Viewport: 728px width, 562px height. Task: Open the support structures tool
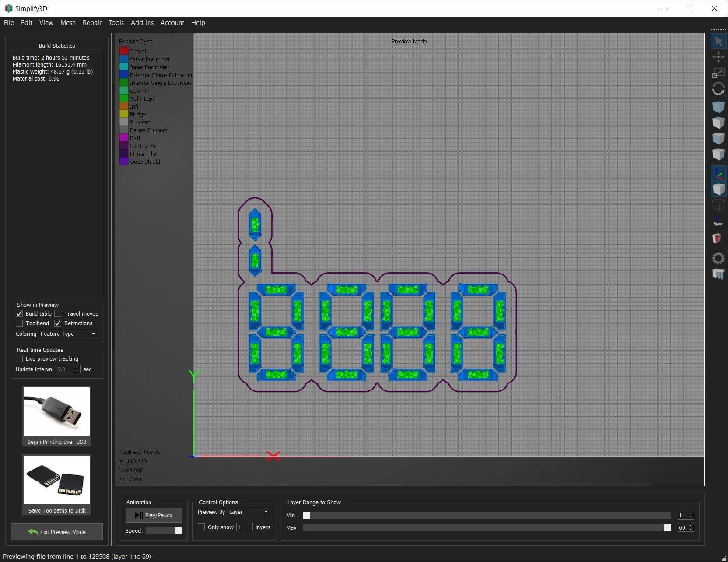718,274
